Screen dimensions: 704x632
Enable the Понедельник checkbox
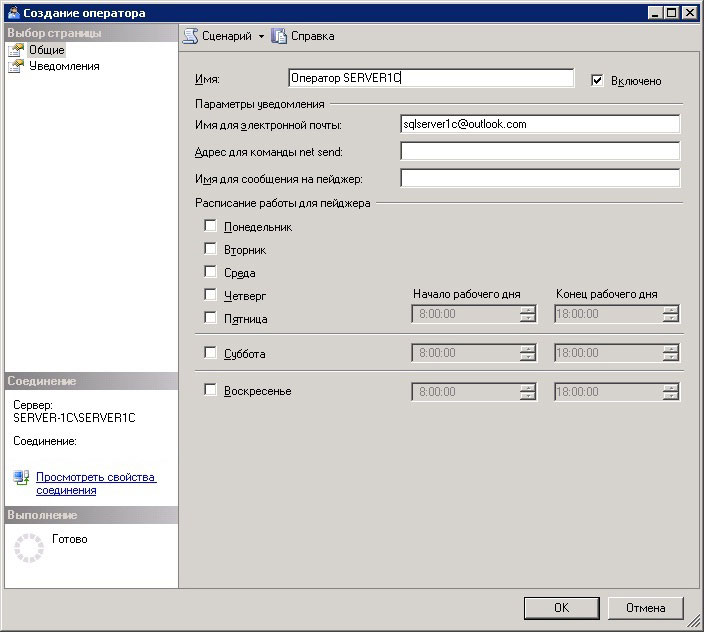click(x=210, y=226)
